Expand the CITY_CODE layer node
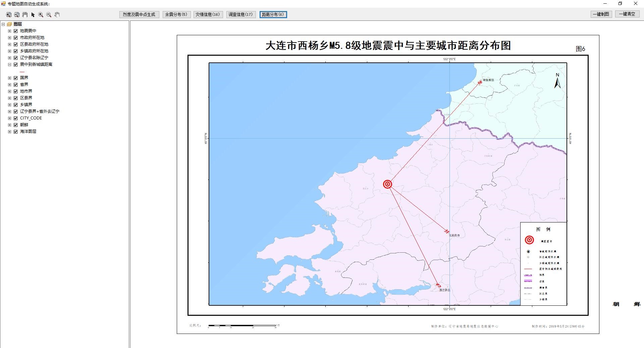 click(x=9, y=118)
